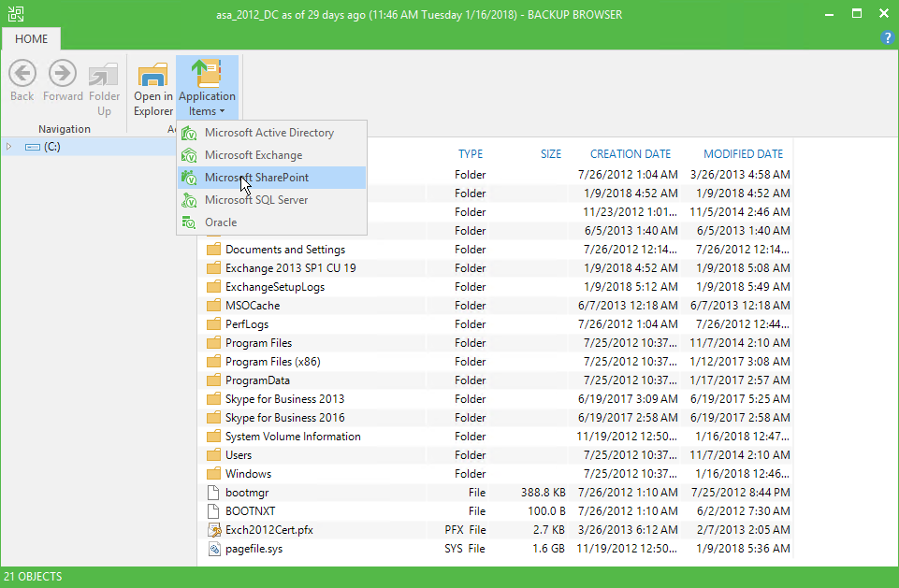The width and height of the screenshot is (899, 588).
Task: Select the file name 'Exch2012Cert.pfx'
Action: pyautogui.click(x=268, y=530)
